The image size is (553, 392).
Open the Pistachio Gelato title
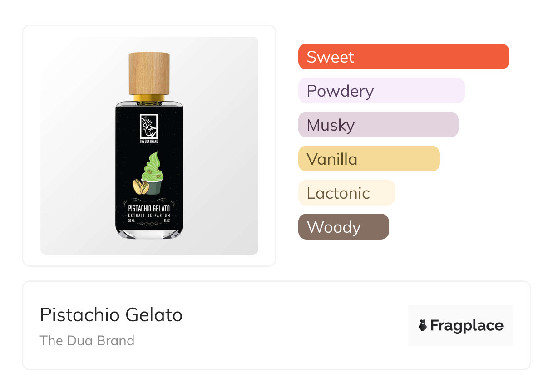point(111,315)
